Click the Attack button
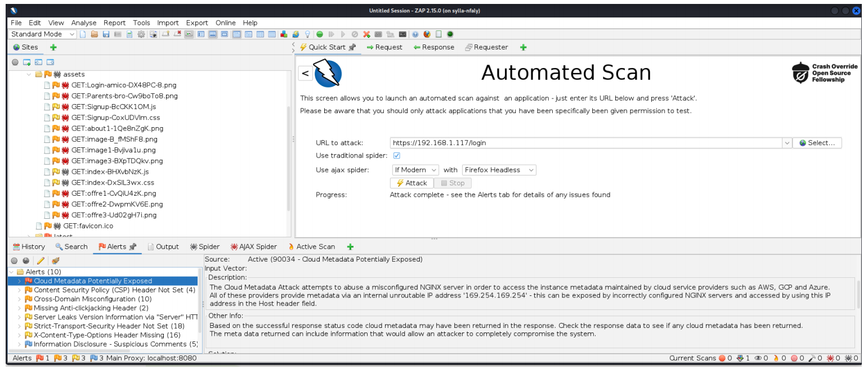The height and width of the screenshot is (369, 868). pos(411,183)
